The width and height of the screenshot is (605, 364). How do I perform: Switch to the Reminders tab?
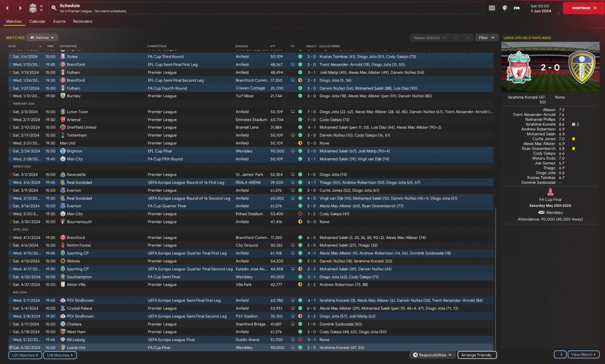(x=83, y=21)
